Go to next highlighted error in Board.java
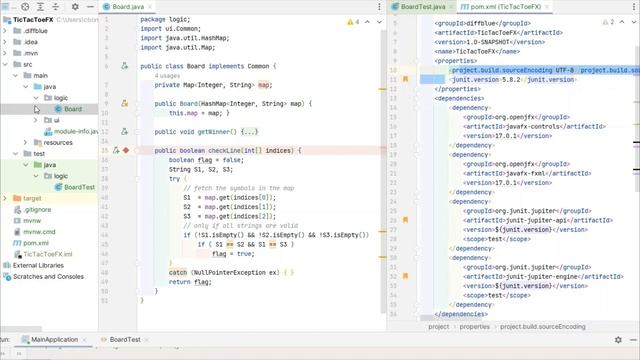 point(379,22)
